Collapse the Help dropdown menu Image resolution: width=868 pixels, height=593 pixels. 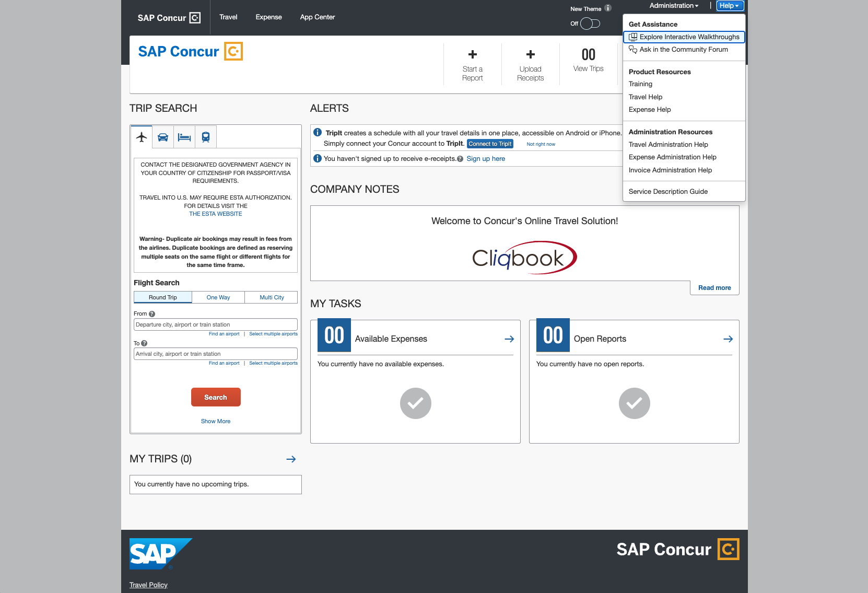(x=729, y=6)
